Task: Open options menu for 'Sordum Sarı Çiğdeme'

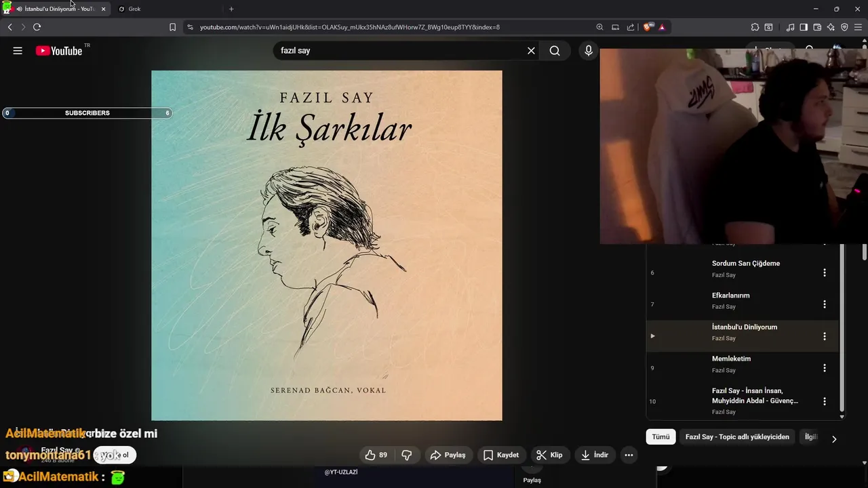Action: [x=825, y=272]
